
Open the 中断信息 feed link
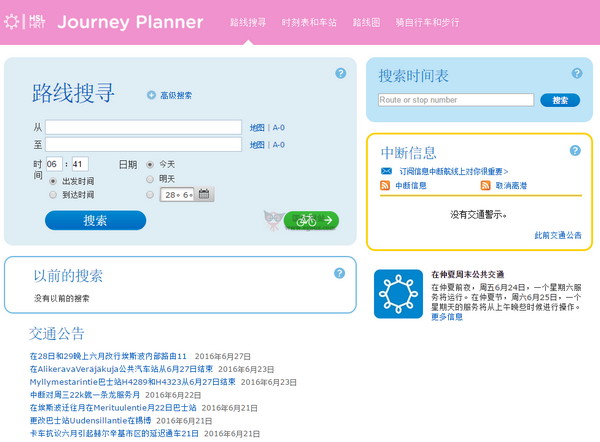(x=411, y=186)
